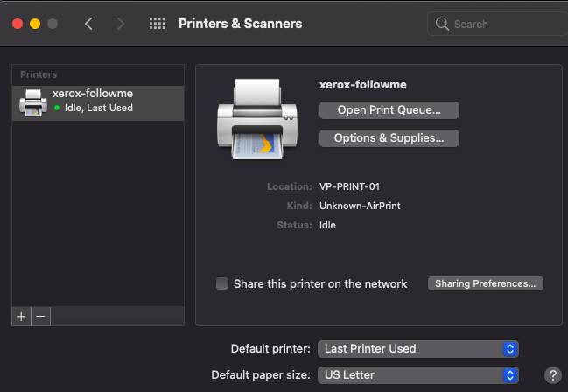Select xerox-followme name in the Printers list
The image size is (568, 392).
click(92, 94)
